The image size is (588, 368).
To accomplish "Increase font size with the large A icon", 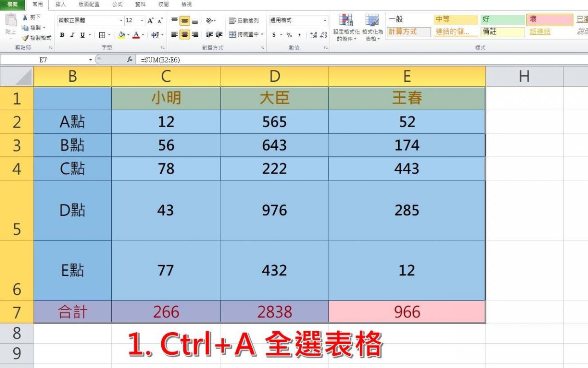I will (151, 21).
